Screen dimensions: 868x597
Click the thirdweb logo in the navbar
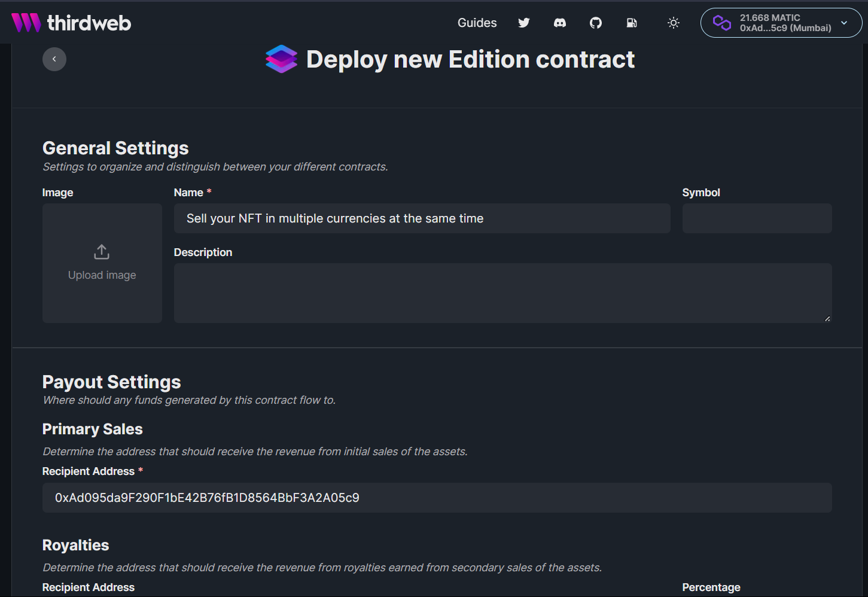coord(71,22)
